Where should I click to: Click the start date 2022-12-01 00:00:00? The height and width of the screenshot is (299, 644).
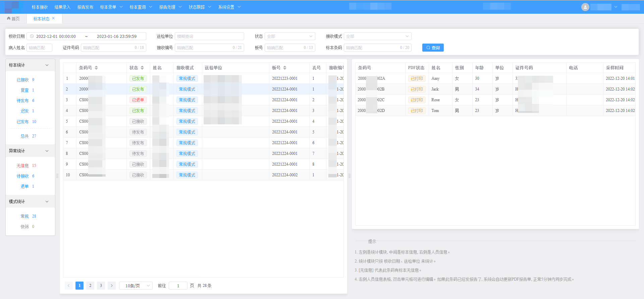click(56, 36)
